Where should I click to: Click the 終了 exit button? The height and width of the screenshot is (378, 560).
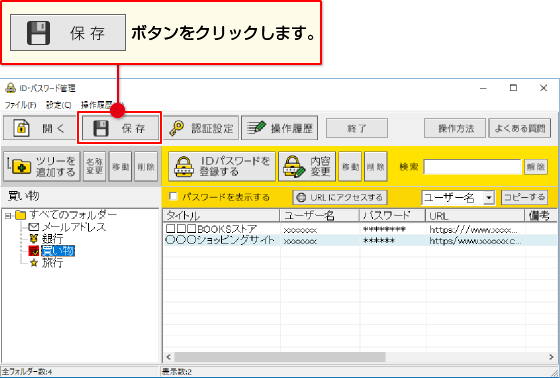357,128
